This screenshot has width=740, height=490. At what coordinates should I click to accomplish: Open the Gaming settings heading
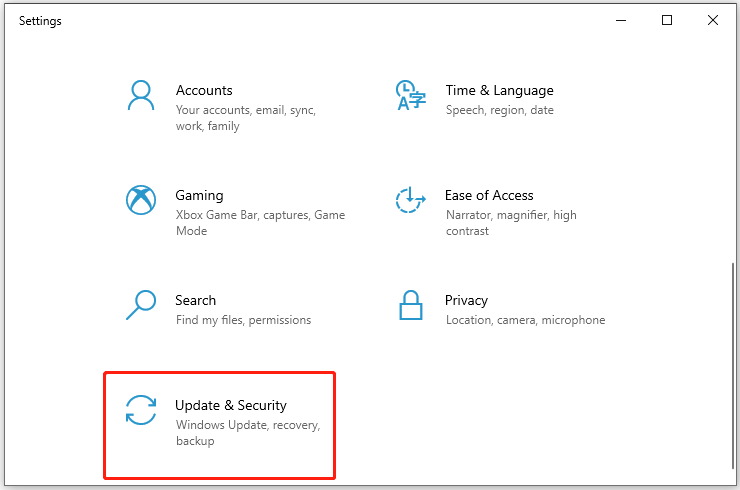tap(199, 195)
